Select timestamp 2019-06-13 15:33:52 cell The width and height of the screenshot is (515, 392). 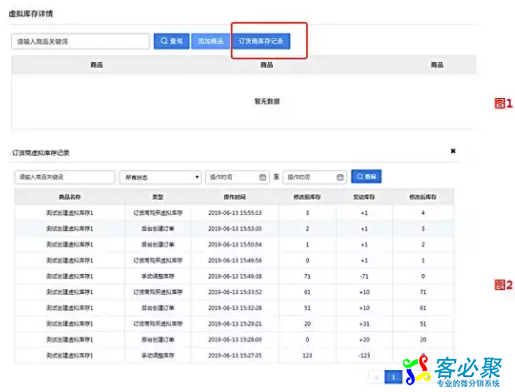(235, 292)
